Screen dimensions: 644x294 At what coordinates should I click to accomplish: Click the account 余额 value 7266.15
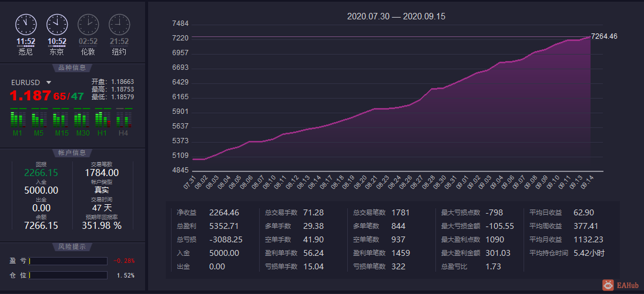41,225
